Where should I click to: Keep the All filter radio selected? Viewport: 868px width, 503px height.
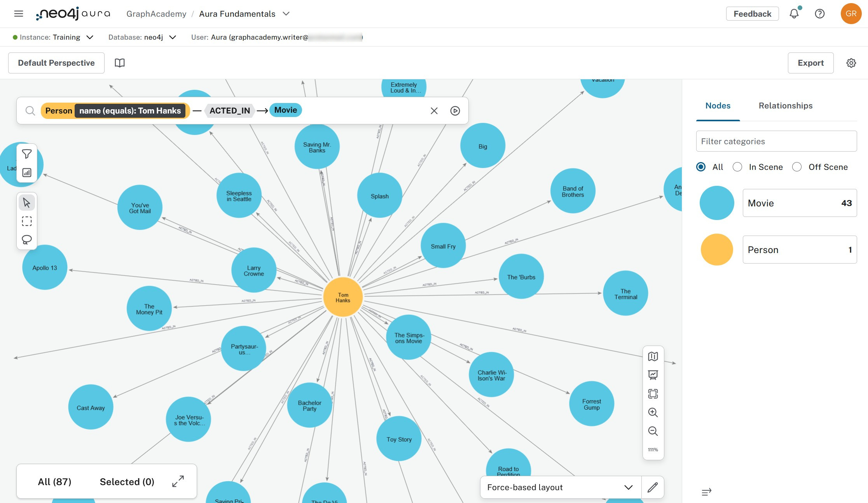tap(701, 167)
